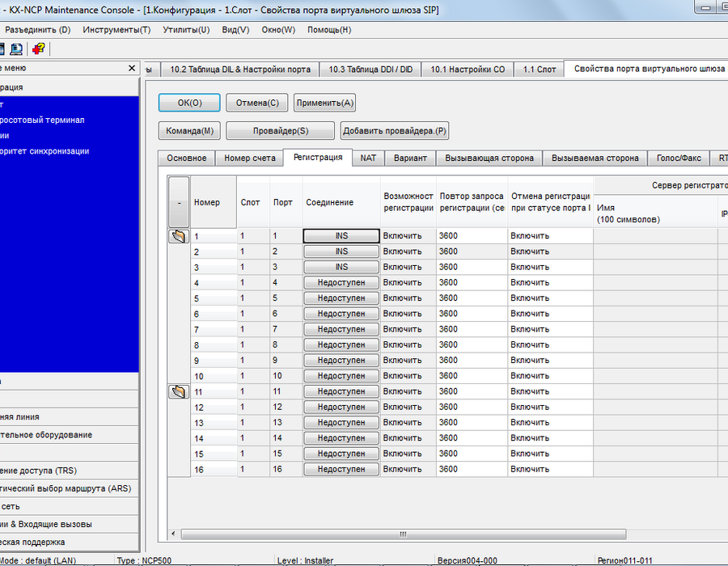
Task: Confirm with the OK(O) button
Action: click(189, 103)
